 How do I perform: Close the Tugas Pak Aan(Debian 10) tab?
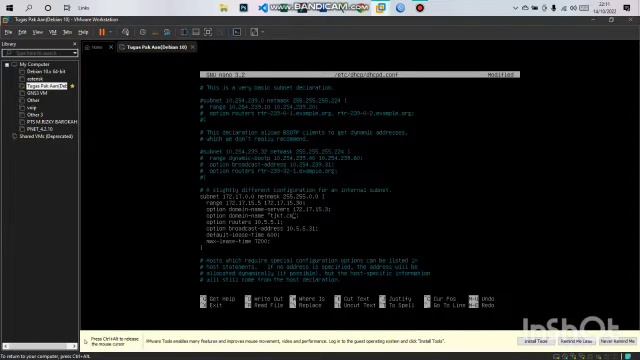[193, 47]
